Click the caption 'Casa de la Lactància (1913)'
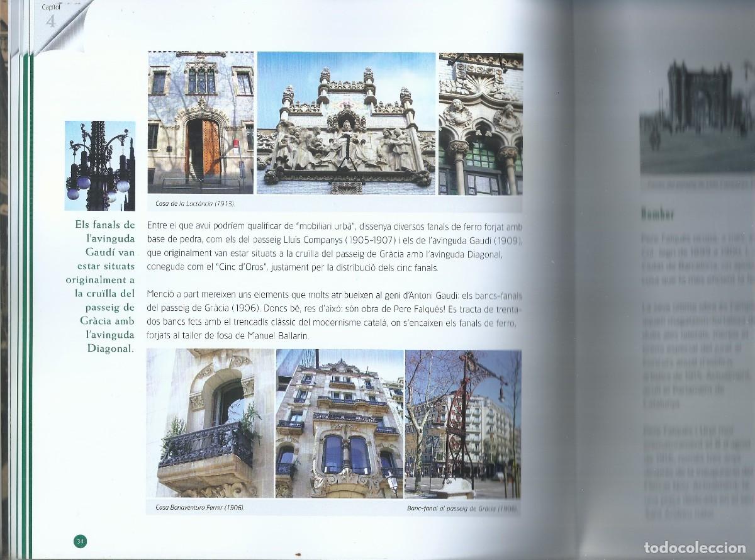This screenshot has width=755, height=560. [x=194, y=204]
